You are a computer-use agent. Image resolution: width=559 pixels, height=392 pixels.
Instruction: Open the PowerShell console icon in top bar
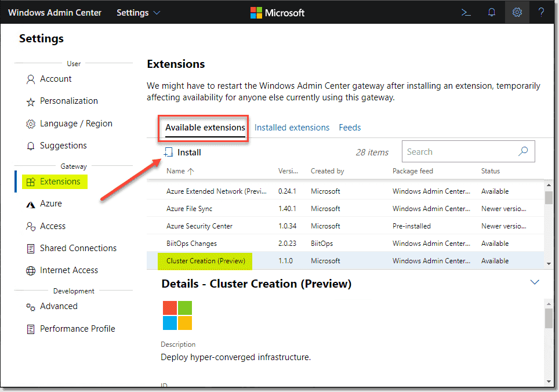[466, 12]
